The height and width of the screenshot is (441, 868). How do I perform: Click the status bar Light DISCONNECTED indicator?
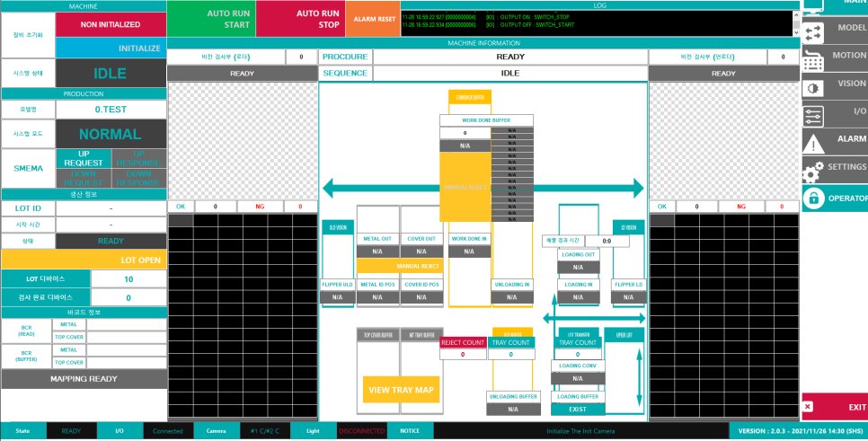pyautogui.click(x=361, y=431)
